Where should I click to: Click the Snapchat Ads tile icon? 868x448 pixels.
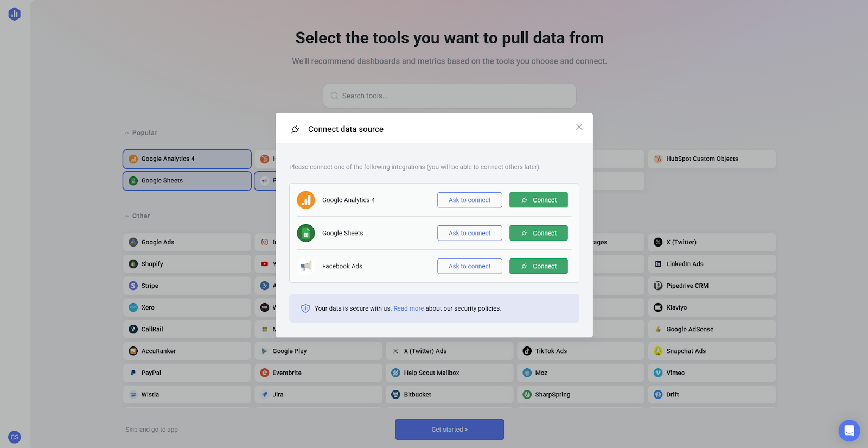[658, 351]
